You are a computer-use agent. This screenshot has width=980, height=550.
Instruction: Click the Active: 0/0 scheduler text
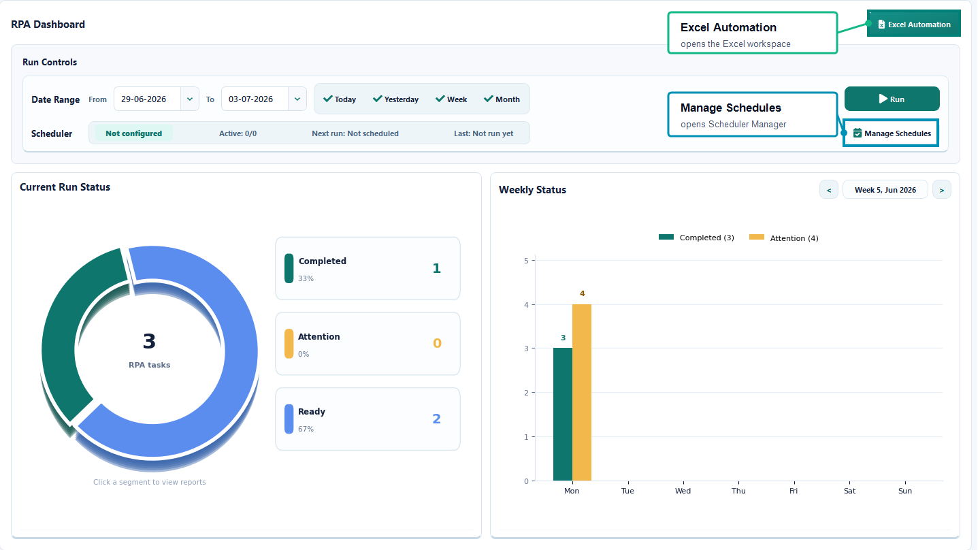click(238, 133)
